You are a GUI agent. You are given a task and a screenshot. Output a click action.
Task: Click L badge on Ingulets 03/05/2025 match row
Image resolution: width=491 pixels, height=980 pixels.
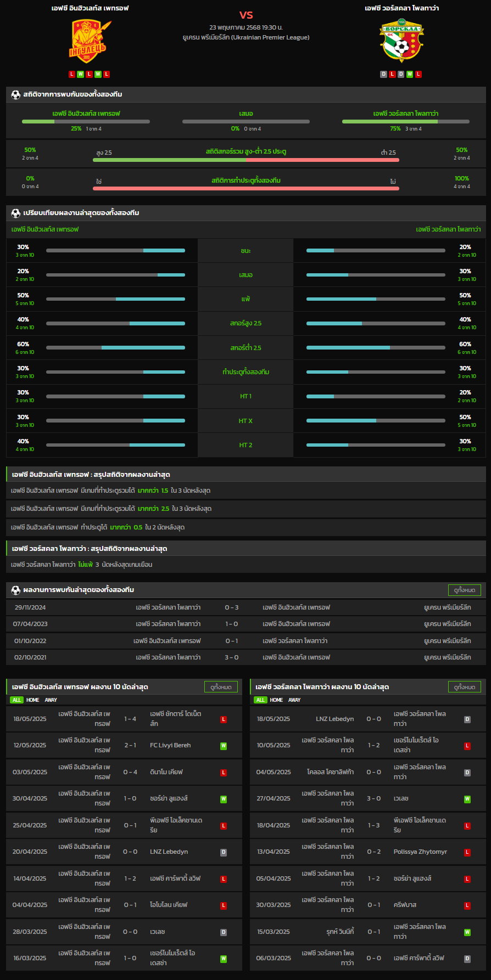pos(224,773)
